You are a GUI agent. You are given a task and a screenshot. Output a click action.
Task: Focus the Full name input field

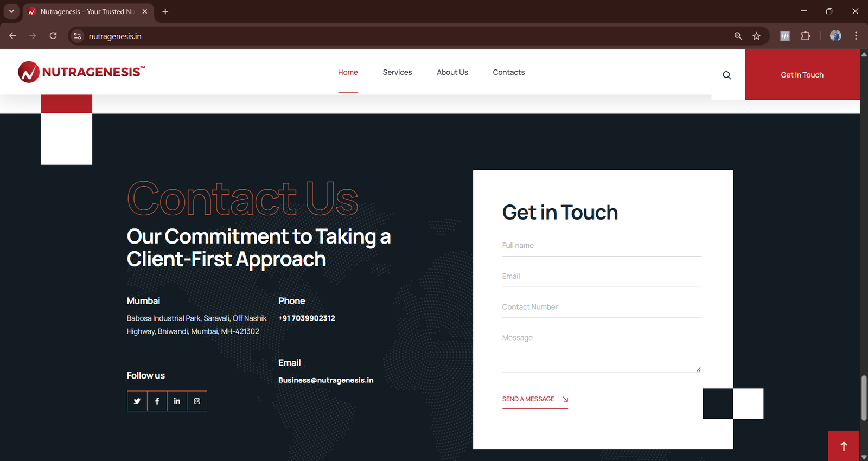(x=601, y=246)
